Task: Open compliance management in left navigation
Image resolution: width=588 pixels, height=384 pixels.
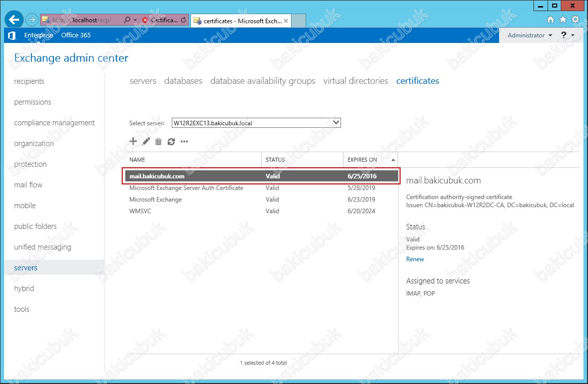Action: pyautogui.click(x=55, y=123)
